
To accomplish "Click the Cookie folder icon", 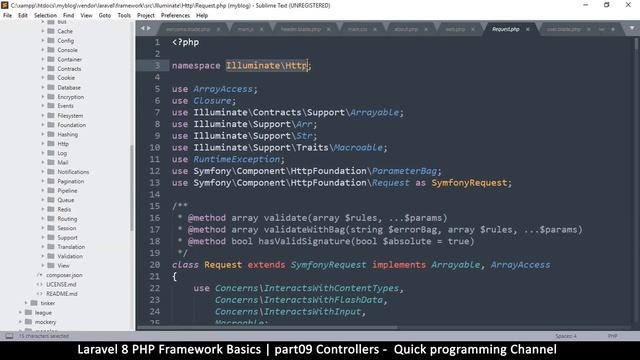I will pos(51,78).
